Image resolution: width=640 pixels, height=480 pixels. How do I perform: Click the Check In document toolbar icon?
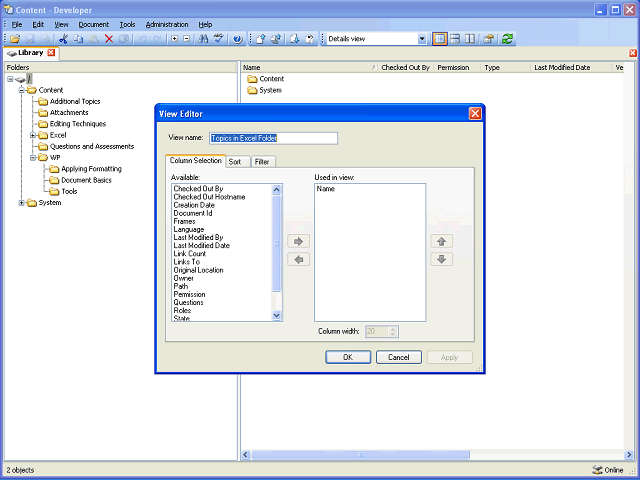click(x=261, y=39)
